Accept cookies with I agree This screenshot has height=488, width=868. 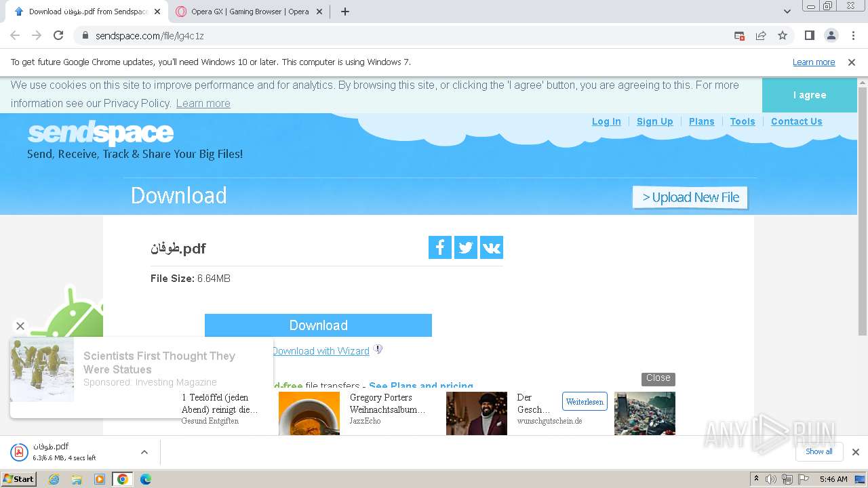[810, 95]
